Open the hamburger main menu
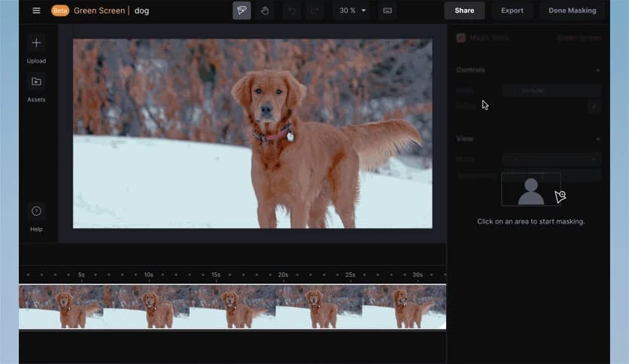Viewport: 629px width, 364px height. [x=36, y=11]
